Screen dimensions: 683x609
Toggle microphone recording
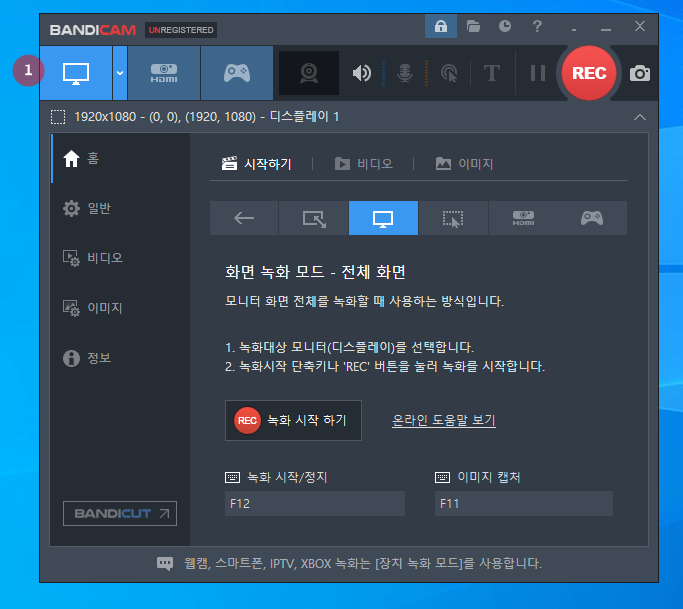(x=405, y=73)
